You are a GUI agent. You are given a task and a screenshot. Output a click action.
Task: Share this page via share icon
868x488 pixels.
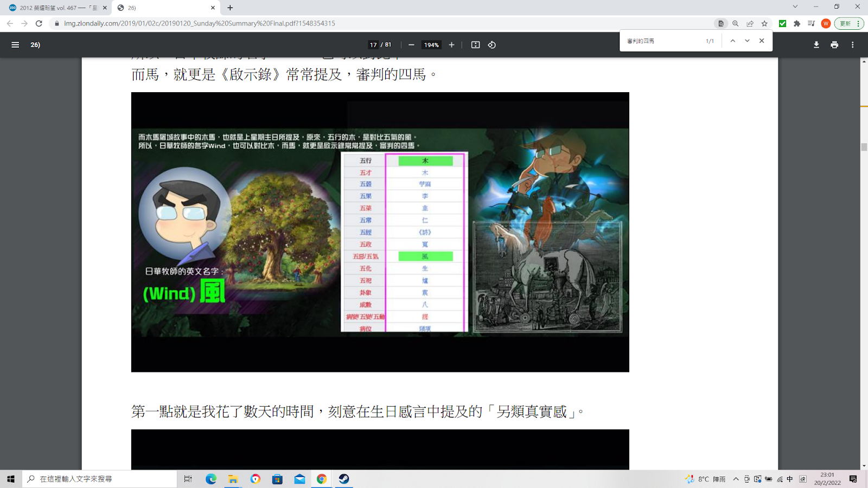click(x=750, y=23)
